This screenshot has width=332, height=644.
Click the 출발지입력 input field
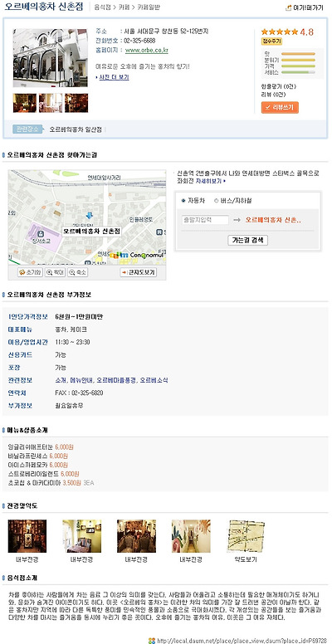tap(205, 220)
